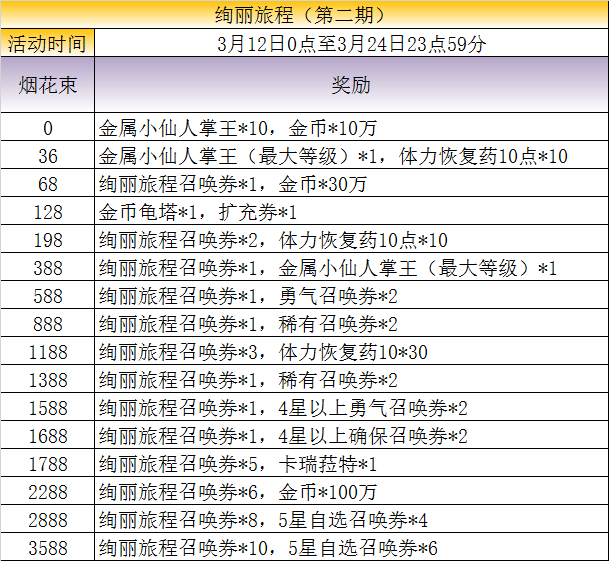Image resolution: width=609 pixels, height=561 pixels.
Task: Click the 3月12日0点至3月24日23点59分 date cell
Action: [350, 44]
